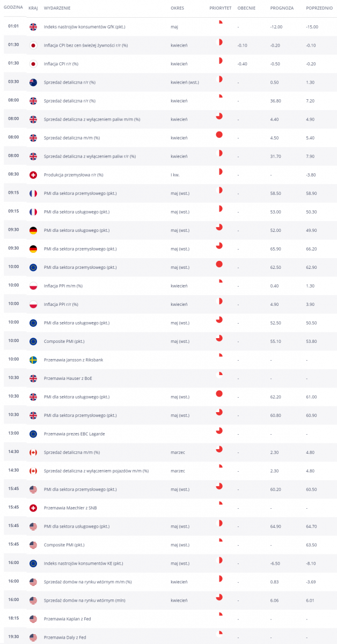
Task: Click the full red priority circle for Sprzedaż detaliczna m/m at 08:00
Action: click(219, 134)
